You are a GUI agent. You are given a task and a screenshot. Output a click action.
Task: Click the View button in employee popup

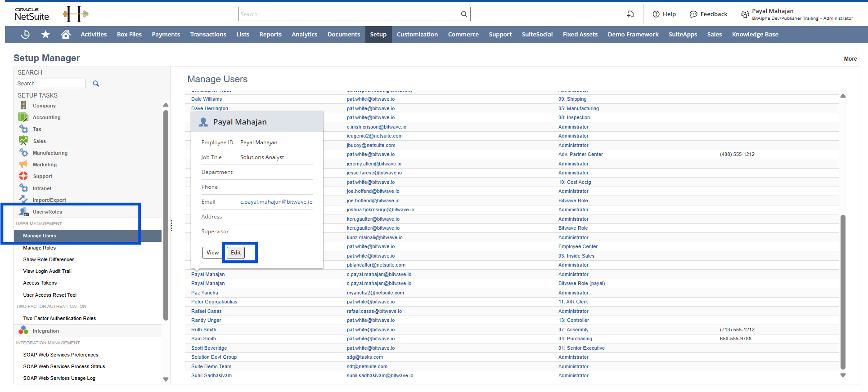[212, 253]
